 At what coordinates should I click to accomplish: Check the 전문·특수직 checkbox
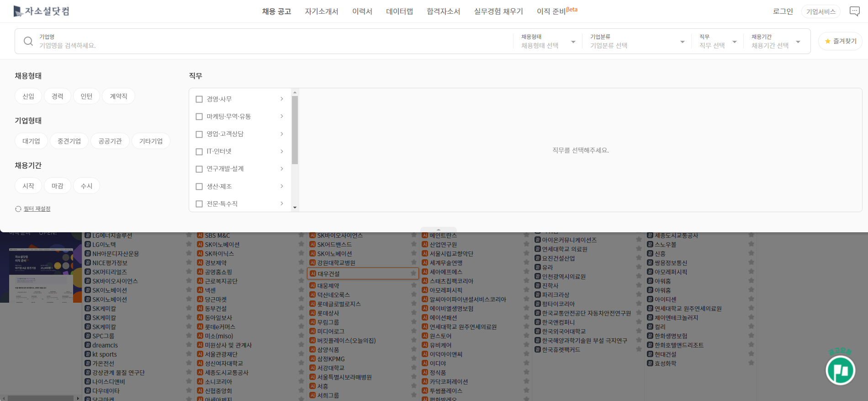(199, 204)
